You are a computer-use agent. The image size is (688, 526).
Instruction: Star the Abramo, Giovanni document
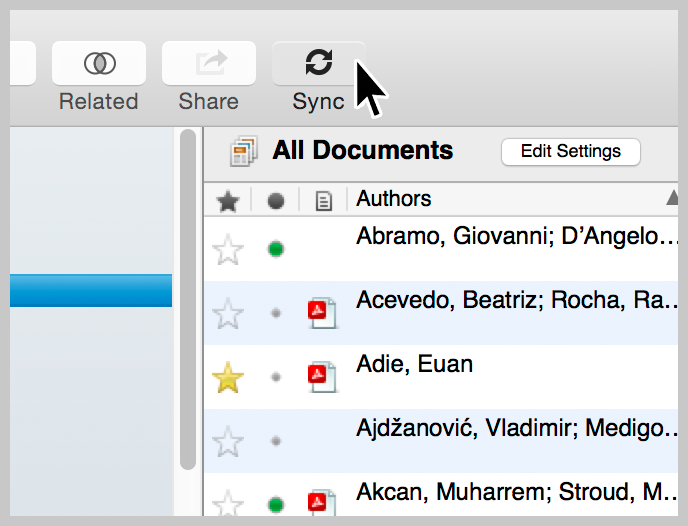229,249
